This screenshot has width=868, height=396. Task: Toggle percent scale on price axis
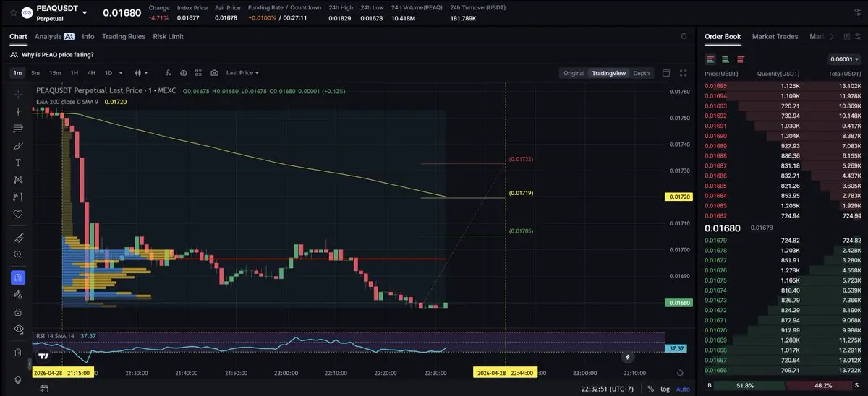tap(651, 389)
